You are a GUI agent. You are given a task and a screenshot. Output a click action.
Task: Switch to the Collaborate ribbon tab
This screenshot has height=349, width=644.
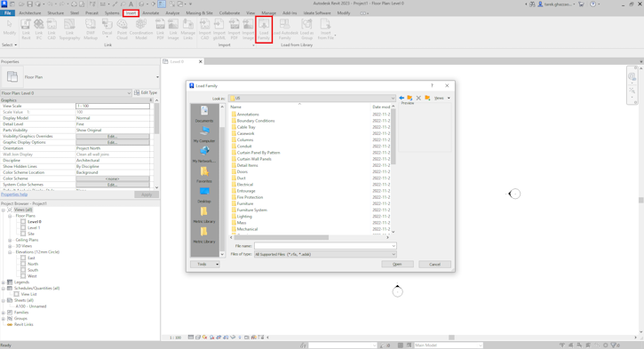tap(229, 13)
